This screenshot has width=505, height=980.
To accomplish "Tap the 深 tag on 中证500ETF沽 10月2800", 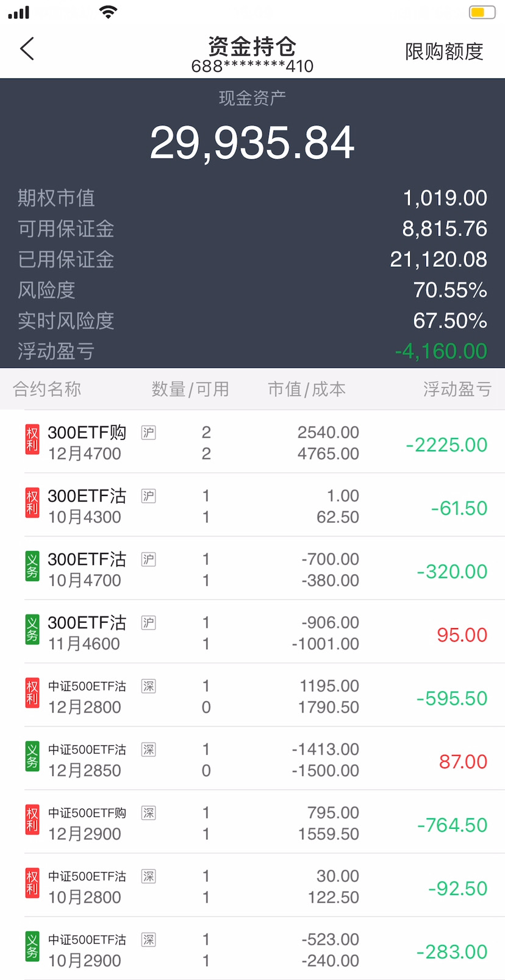I will pos(148,876).
